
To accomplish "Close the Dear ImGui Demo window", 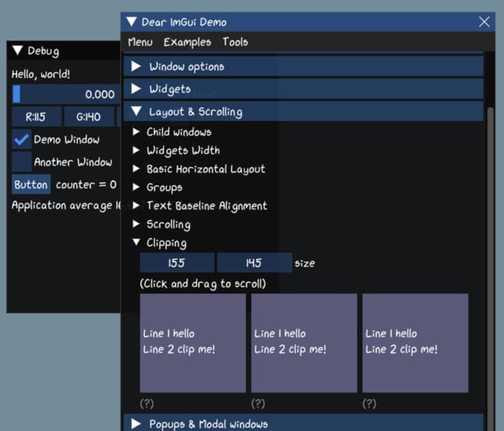I will tap(484, 22).
